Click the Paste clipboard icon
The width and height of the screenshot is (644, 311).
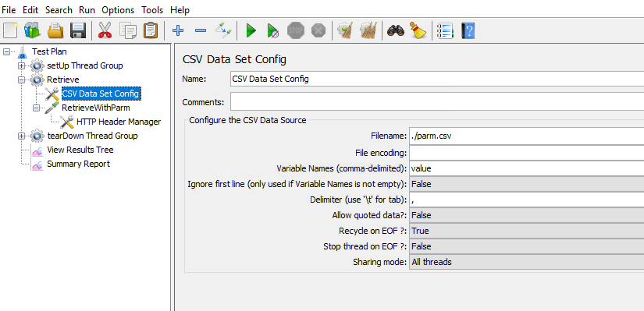coord(151,30)
